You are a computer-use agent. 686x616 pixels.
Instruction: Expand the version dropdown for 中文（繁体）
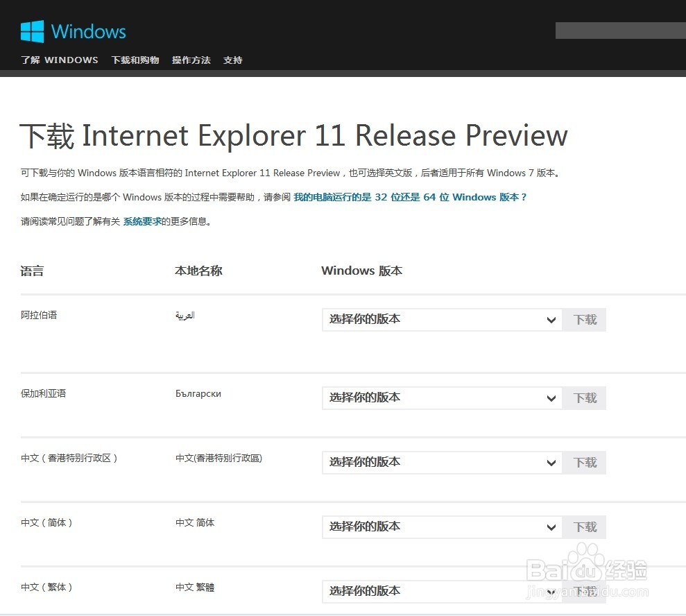[442, 592]
